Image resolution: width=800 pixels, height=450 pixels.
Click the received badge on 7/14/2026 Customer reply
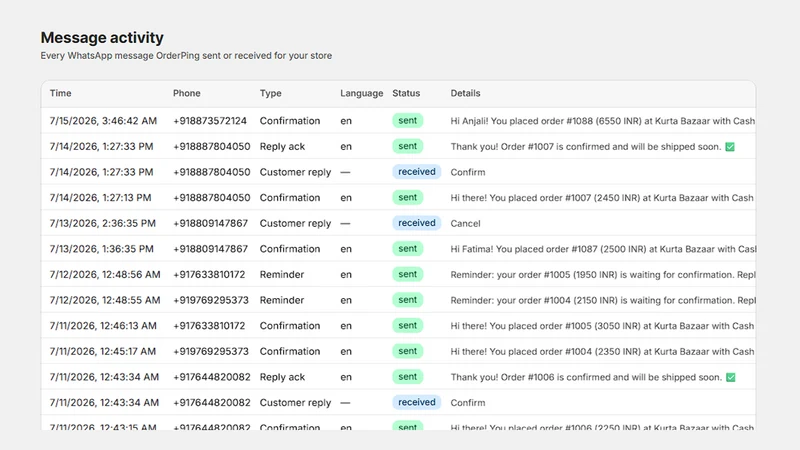pyautogui.click(x=416, y=172)
